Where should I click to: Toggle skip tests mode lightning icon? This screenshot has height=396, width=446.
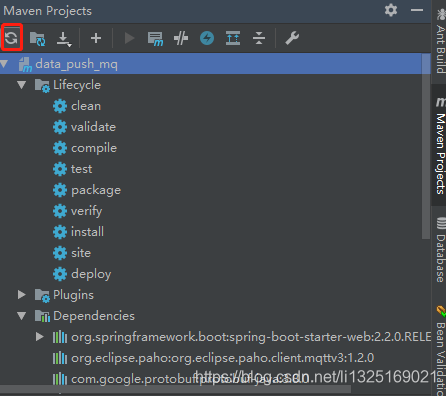pos(207,38)
